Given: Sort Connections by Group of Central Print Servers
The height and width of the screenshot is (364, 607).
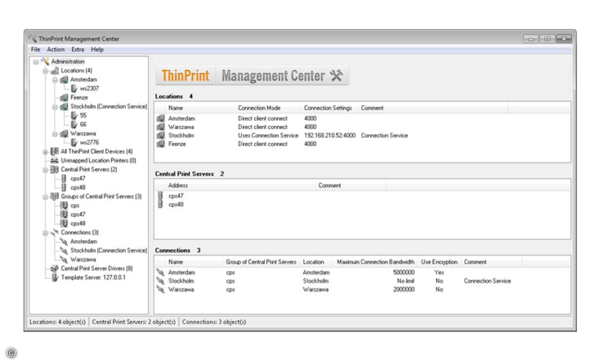Looking at the screenshot, I should pos(261,262).
